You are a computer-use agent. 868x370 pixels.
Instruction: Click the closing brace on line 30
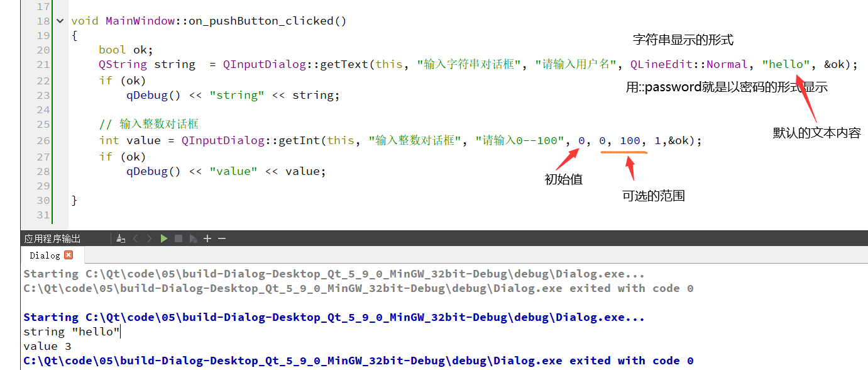(74, 200)
